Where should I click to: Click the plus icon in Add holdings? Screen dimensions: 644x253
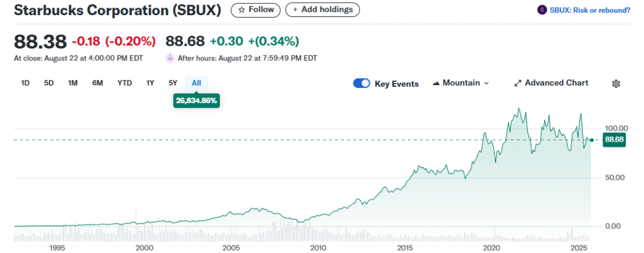pyautogui.click(x=296, y=10)
